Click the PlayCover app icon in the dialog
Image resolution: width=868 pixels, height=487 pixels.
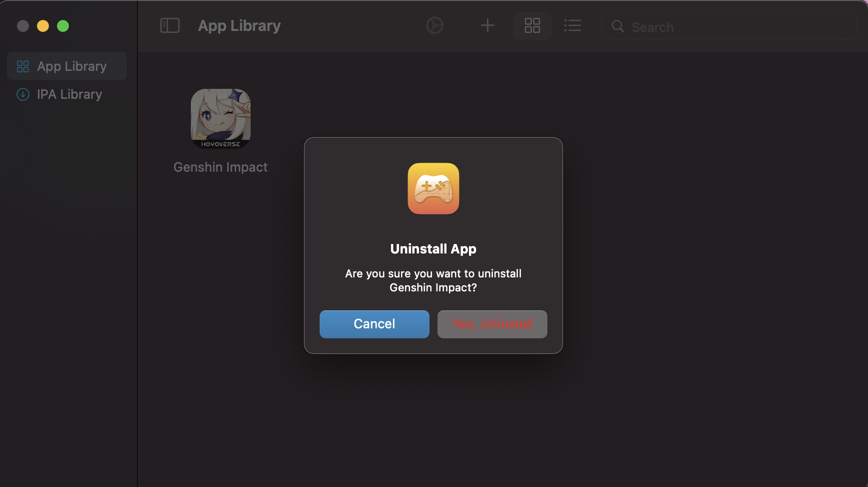[x=433, y=189]
